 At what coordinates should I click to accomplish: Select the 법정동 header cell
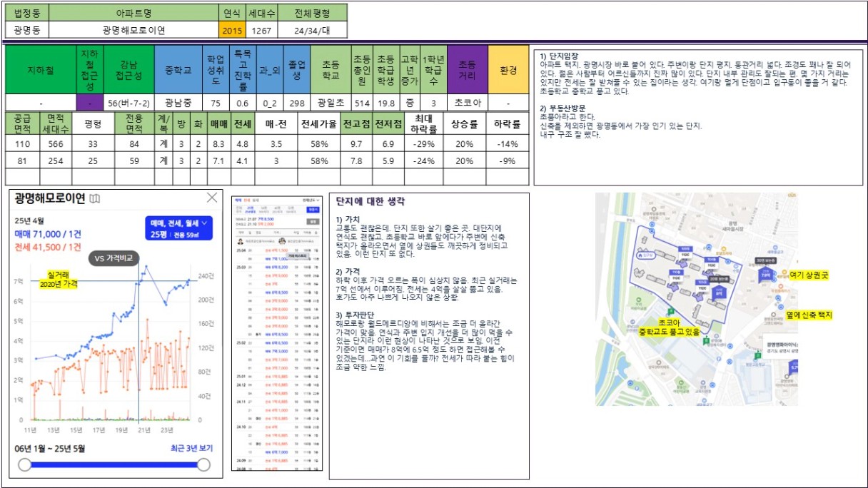[x=29, y=13]
